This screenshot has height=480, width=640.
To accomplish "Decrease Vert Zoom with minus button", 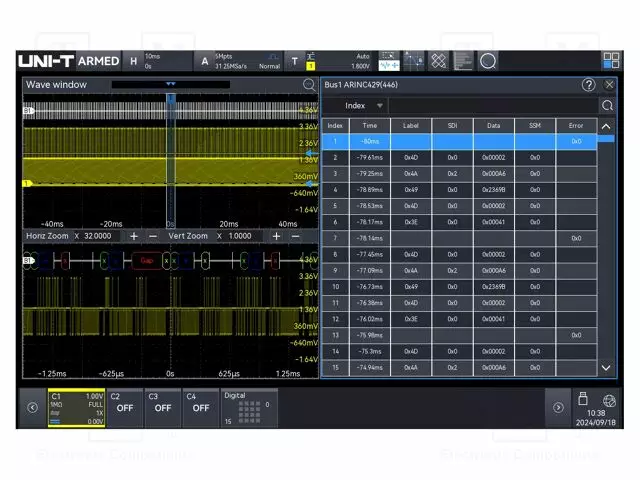I will [x=294, y=236].
